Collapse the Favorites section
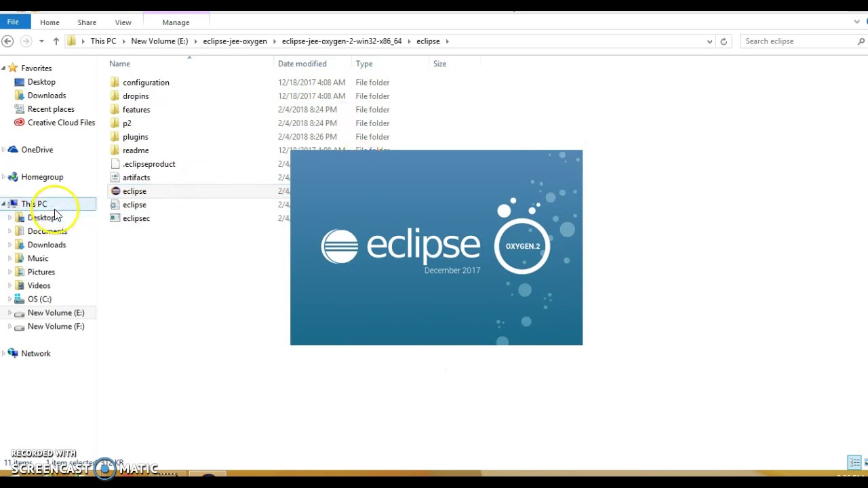The width and height of the screenshot is (868, 488). (x=3, y=68)
